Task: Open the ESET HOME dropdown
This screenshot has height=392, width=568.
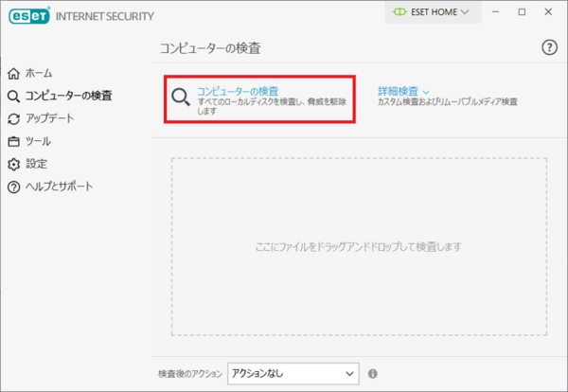Action: 433,12
